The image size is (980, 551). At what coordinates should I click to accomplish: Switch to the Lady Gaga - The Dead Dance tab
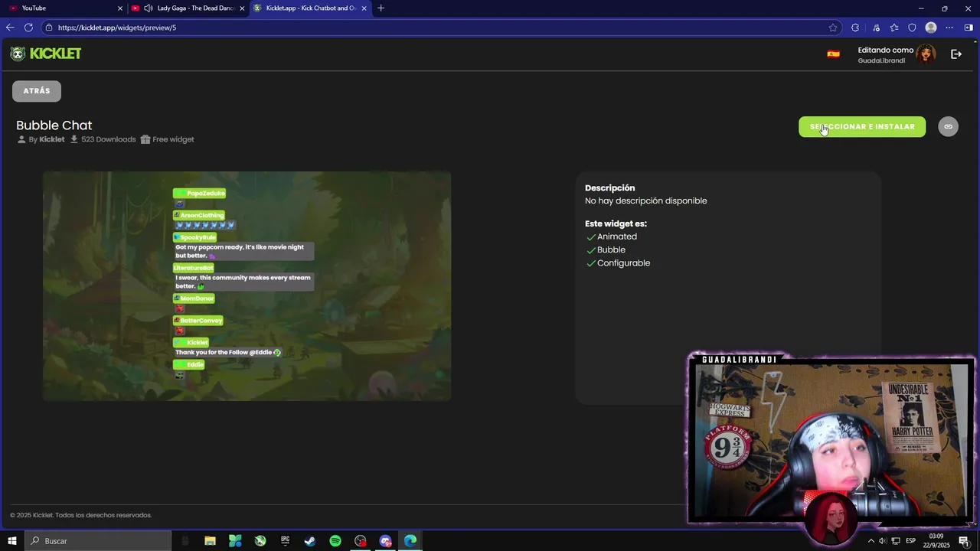[x=188, y=8]
